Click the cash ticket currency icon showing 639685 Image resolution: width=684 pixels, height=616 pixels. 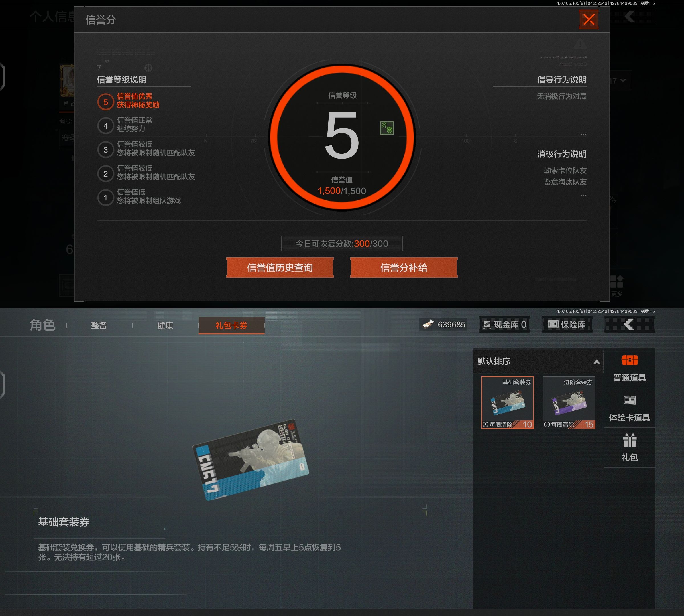coord(428,324)
